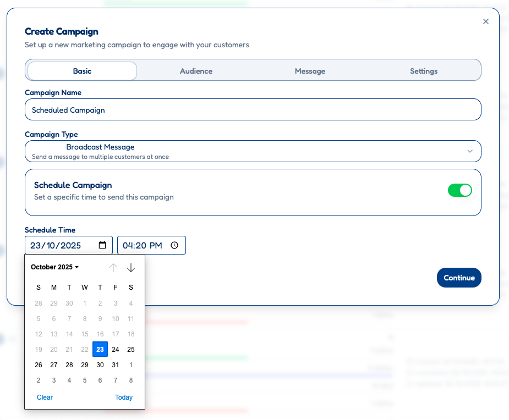The image size is (509, 420).
Task: Select October 24 in the calendar
Action: coord(116,349)
